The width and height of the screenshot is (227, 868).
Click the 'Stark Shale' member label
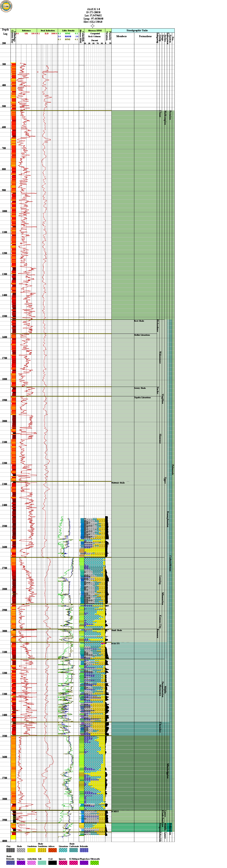[x=117, y=630]
